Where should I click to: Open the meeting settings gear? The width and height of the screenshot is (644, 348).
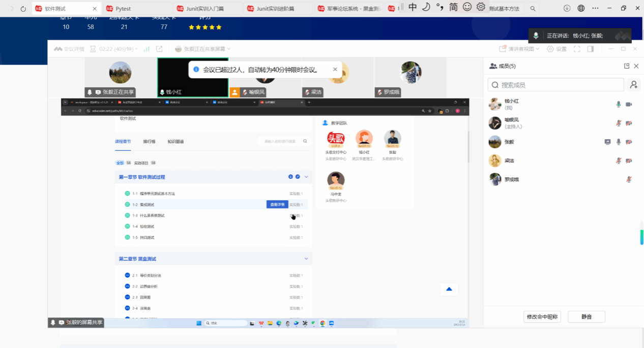click(557, 49)
